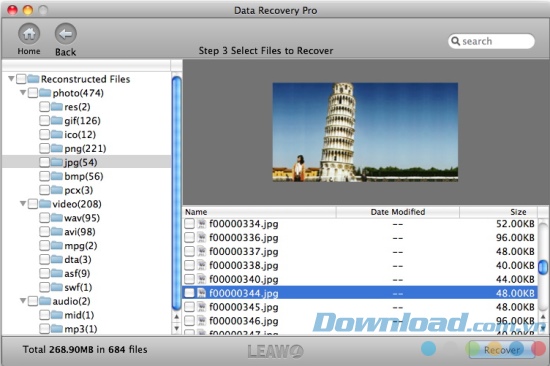Check the Reconstructed Files checkbox
Screen dimensions: 550x366
click(x=21, y=79)
